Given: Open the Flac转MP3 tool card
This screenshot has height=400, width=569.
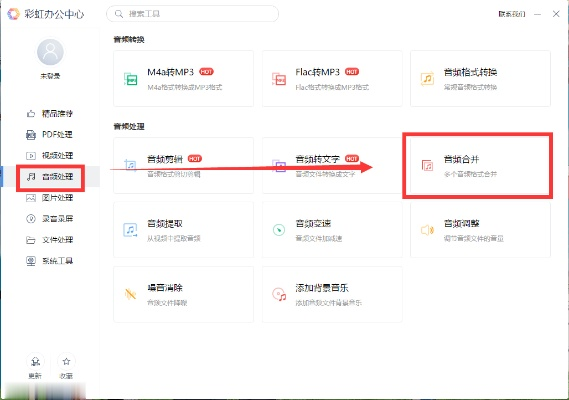Looking at the screenshot, I should pos(332,78).
